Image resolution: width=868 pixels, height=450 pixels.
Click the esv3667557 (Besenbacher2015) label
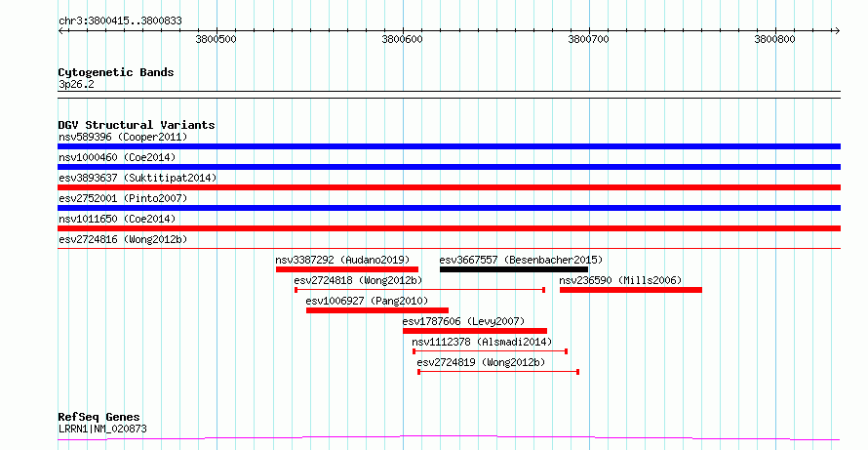pos(521,260)
